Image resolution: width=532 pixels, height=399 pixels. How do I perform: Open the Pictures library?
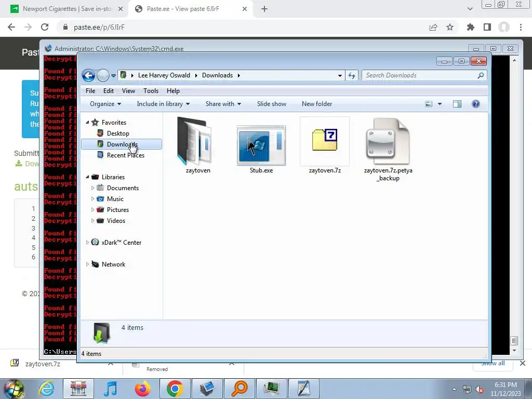118,210
